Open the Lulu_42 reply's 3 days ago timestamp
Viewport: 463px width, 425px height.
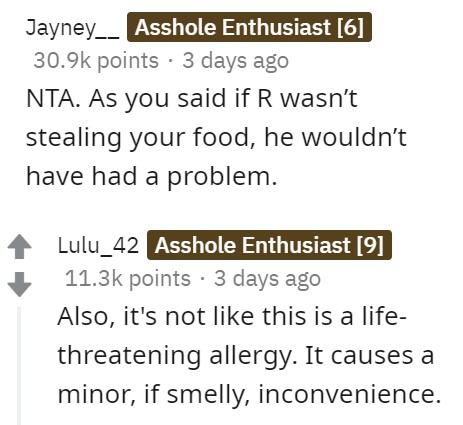267,279
